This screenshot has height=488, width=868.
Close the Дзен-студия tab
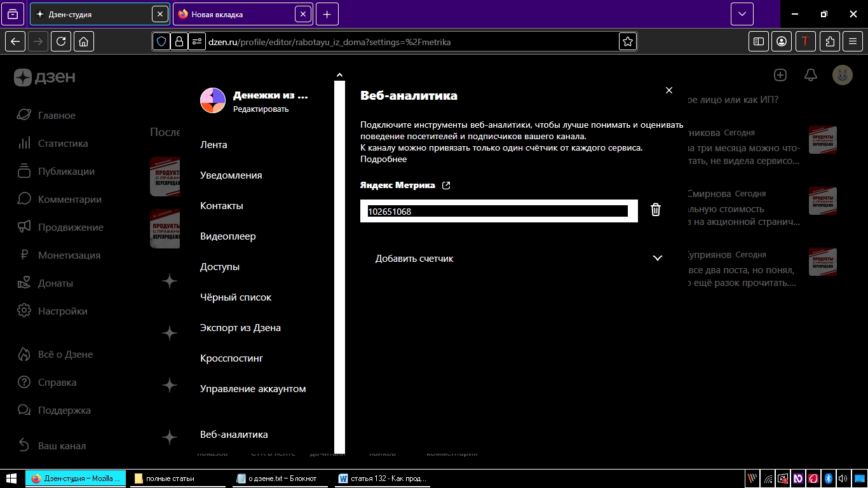160,14
